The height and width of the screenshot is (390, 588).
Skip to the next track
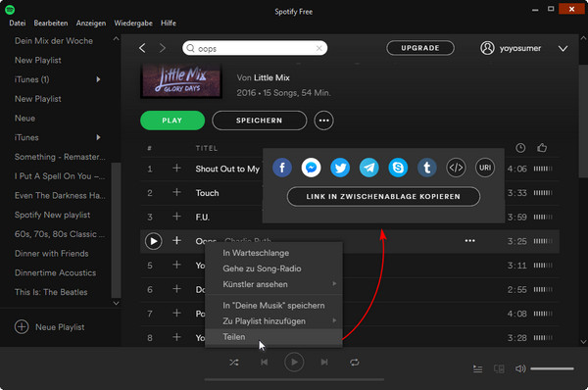tap(324, 363)
